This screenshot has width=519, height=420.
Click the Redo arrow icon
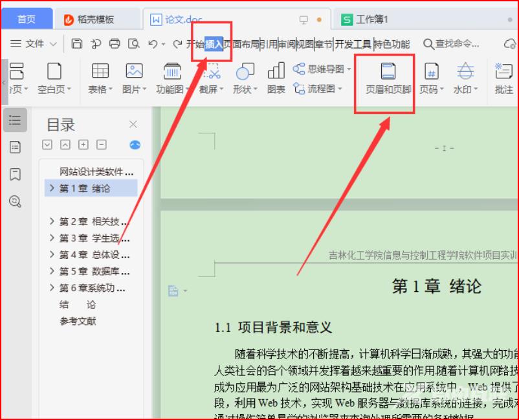[x=178, y=44]
